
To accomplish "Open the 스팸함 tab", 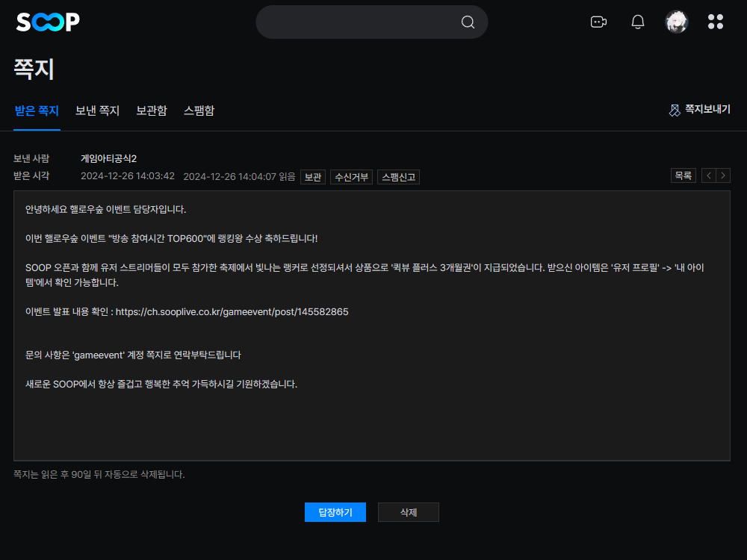I will pos(199,111).
